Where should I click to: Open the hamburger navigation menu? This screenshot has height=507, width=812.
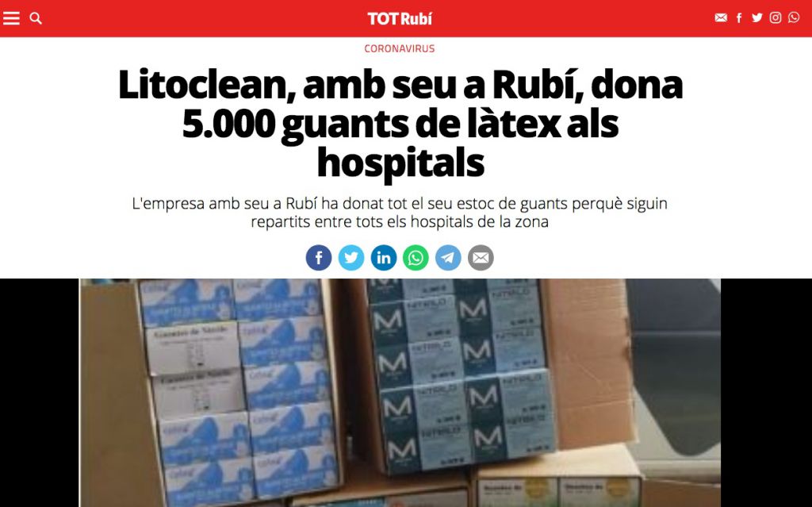tap(11, 18)
